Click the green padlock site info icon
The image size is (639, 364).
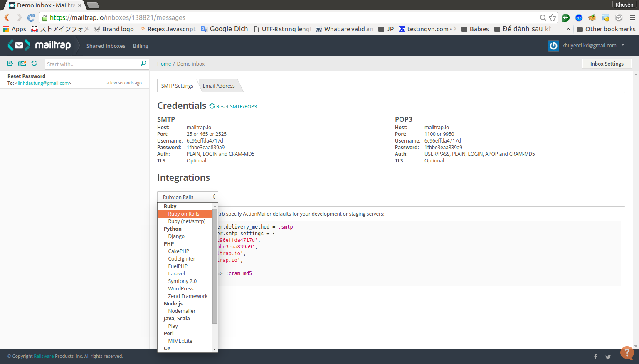coord(44,17)
